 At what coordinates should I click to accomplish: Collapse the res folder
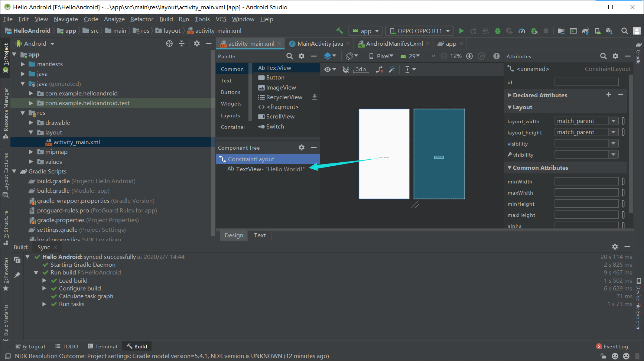23,113
